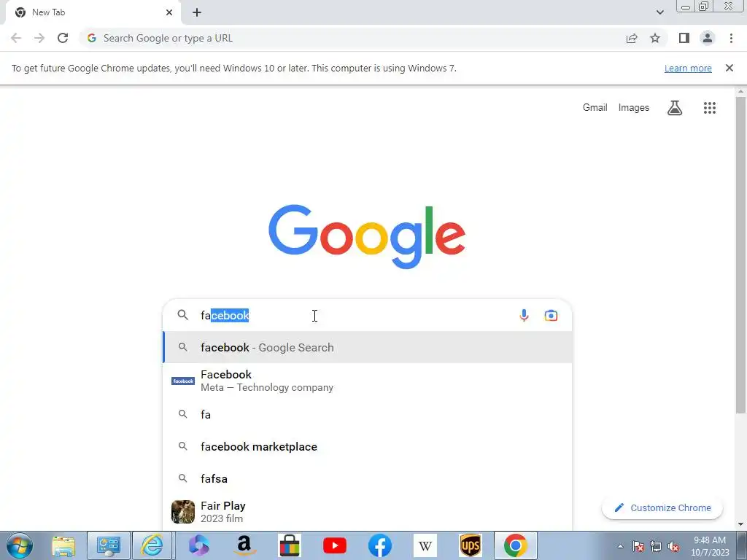
Task: Click the Google search box text
Action: [225, 315]
